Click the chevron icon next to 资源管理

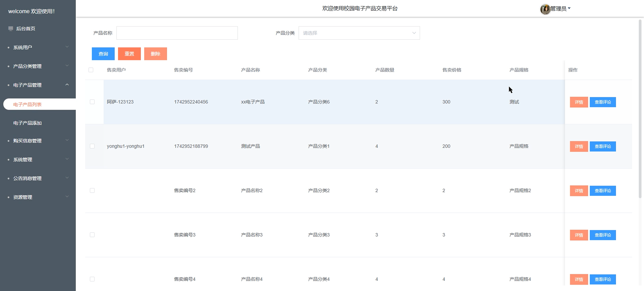pyautogui.click(x=67, y=197)
